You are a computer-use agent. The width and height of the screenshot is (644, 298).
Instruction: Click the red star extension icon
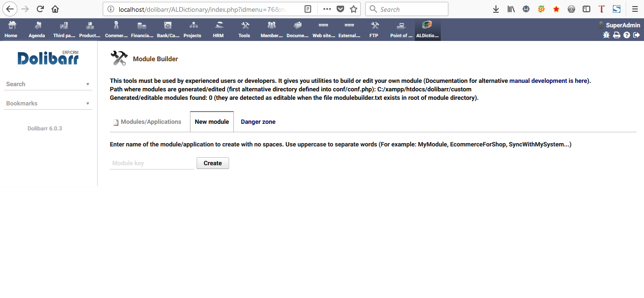tap(556, 9)
